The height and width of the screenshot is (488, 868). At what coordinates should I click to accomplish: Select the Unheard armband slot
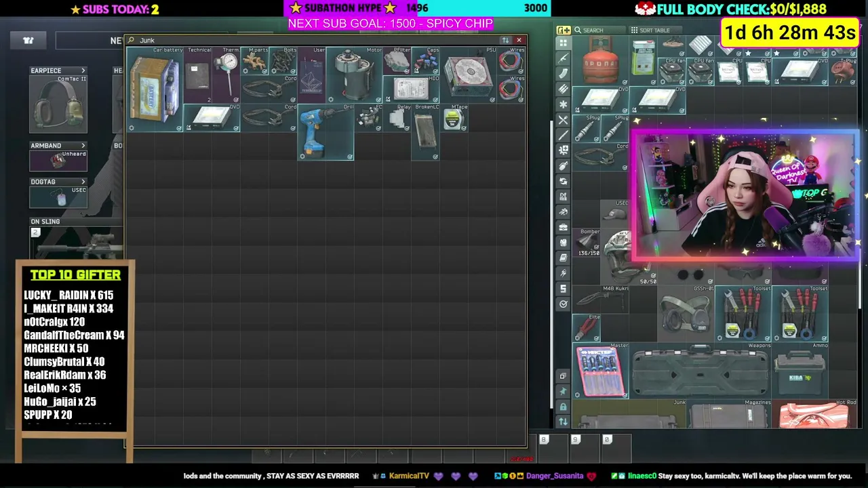[58, 161]
